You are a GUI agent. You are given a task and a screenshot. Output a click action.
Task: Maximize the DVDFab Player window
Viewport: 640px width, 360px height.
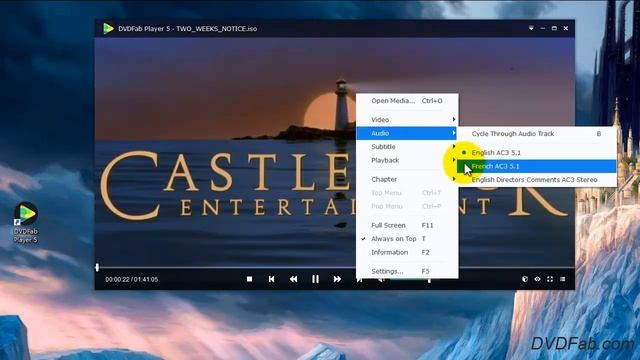point(554,28)
